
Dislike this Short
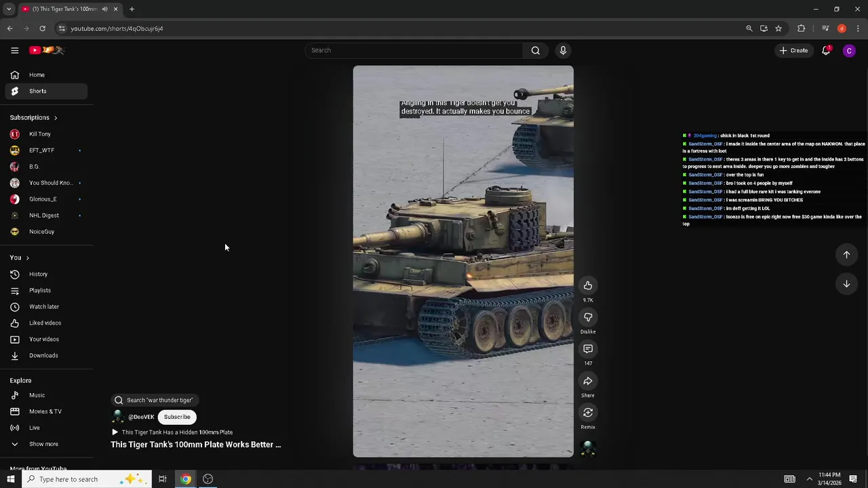588,317
